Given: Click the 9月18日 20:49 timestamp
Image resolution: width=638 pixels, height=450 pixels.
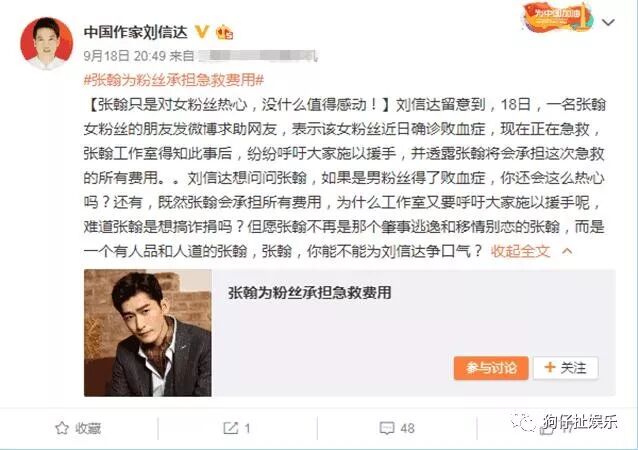Looking at the screenshot, I should (x=124, y=56).
